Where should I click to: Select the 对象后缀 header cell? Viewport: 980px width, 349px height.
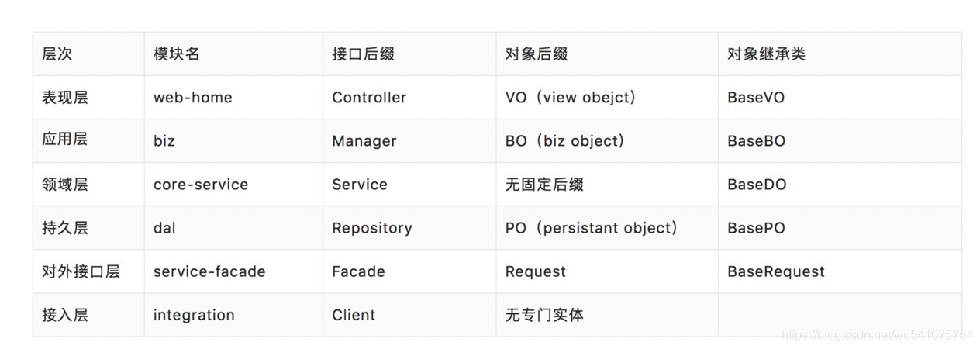tap(607, 54)
